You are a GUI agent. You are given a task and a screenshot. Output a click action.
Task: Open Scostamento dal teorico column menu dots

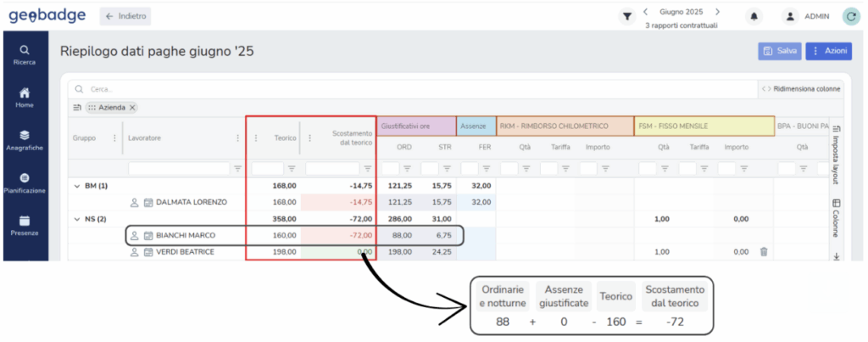[x=310, y=138]
